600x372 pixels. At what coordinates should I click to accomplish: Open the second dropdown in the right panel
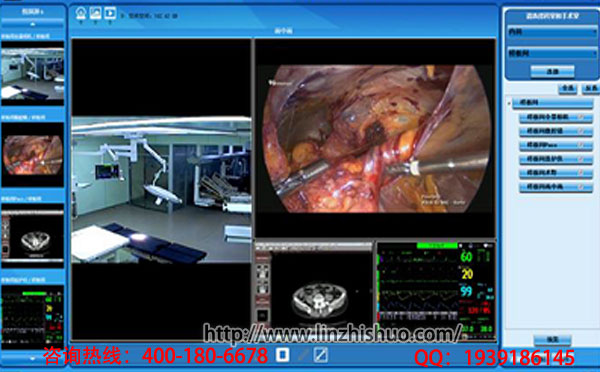[x=551, y=53]
